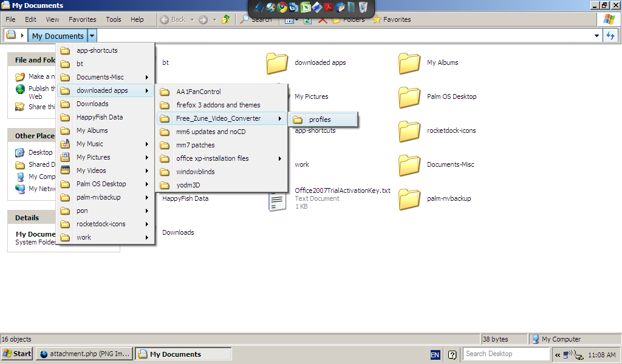Open the Back button history dropdown
This screenshot has width=622, height=364.
pyautogui.click(x=193, y=19)
